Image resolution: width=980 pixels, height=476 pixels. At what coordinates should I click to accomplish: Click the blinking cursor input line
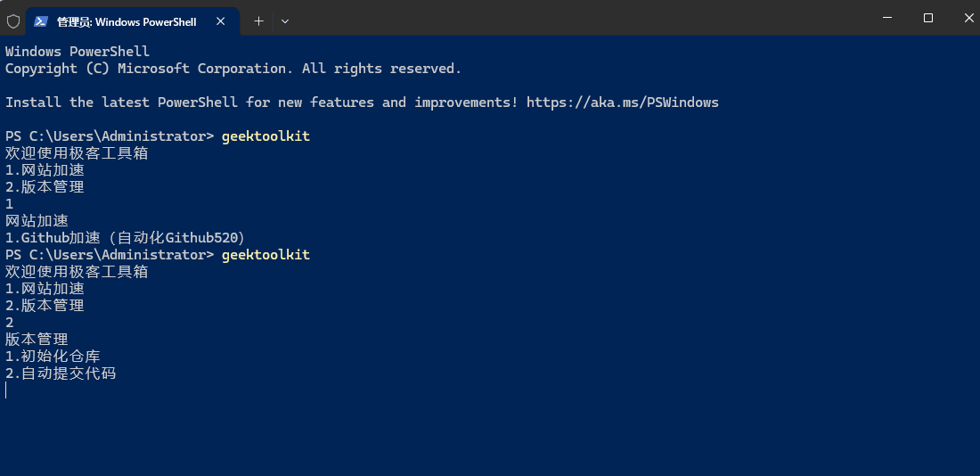[6, 390]
